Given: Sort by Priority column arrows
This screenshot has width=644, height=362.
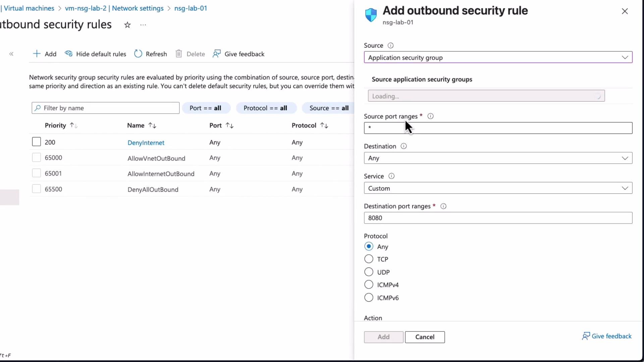Looking at the screenshot, I should 74,125.
